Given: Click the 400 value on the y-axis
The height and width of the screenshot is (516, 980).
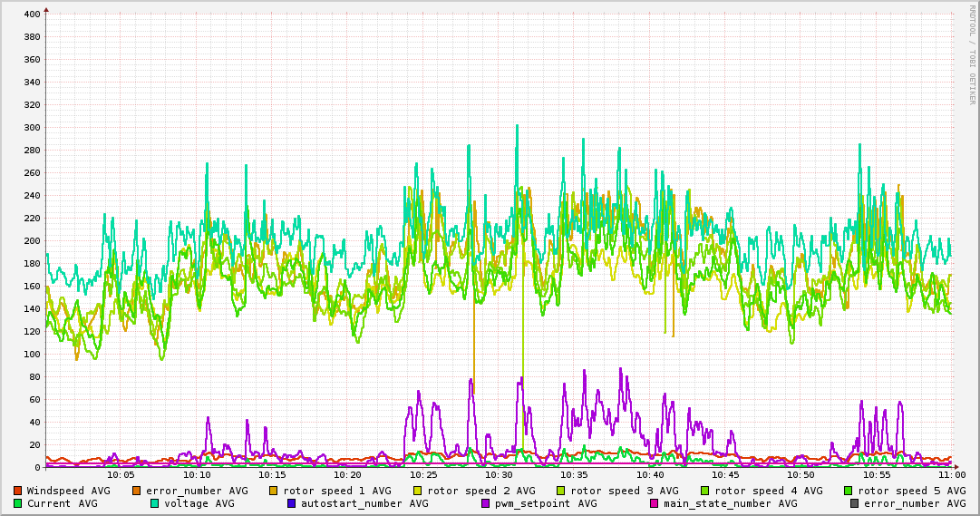Looking at the screenshot, I should pyautogui.click(x=32, y=15).
